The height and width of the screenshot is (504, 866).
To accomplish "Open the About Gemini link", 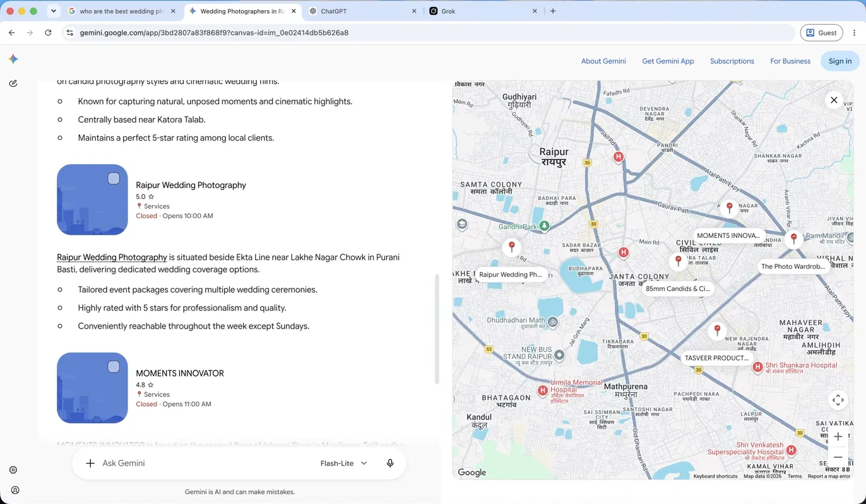I will point(603,61).
